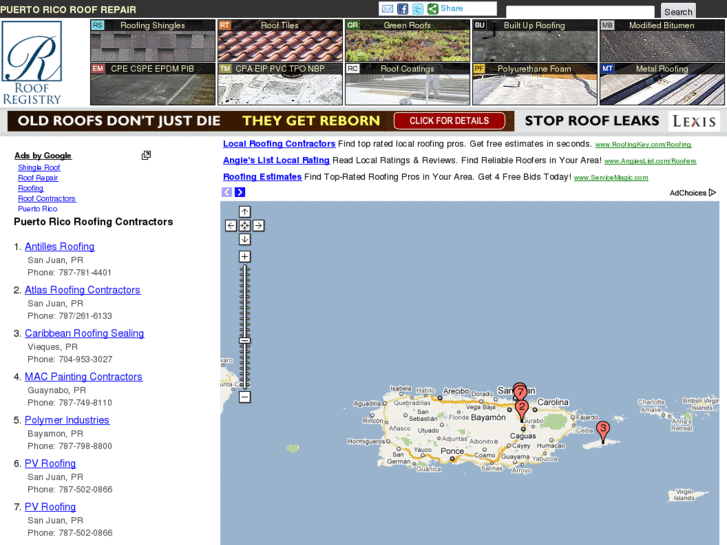Image resolution: width=727 pixels, height=545 pixels.
Task: Pan the map down
Action: coord(245,239)
